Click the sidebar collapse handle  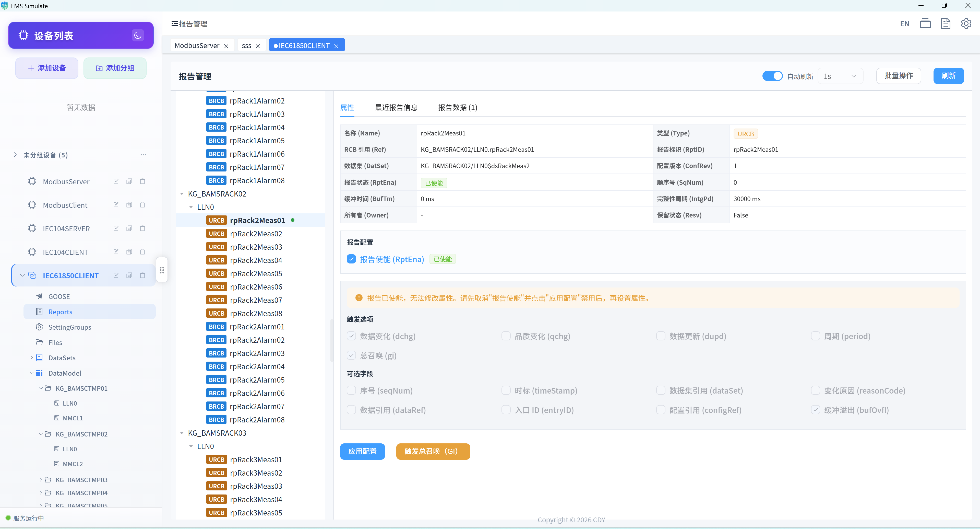(162, 270)
